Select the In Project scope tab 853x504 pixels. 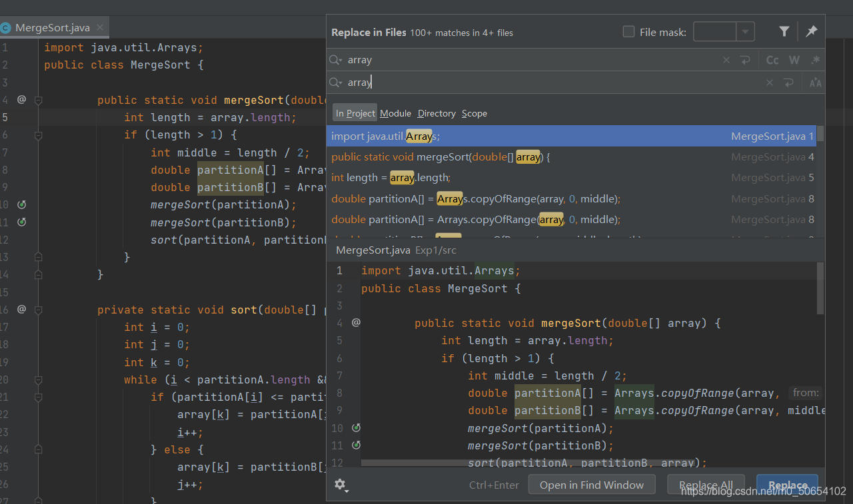(355, 113)
